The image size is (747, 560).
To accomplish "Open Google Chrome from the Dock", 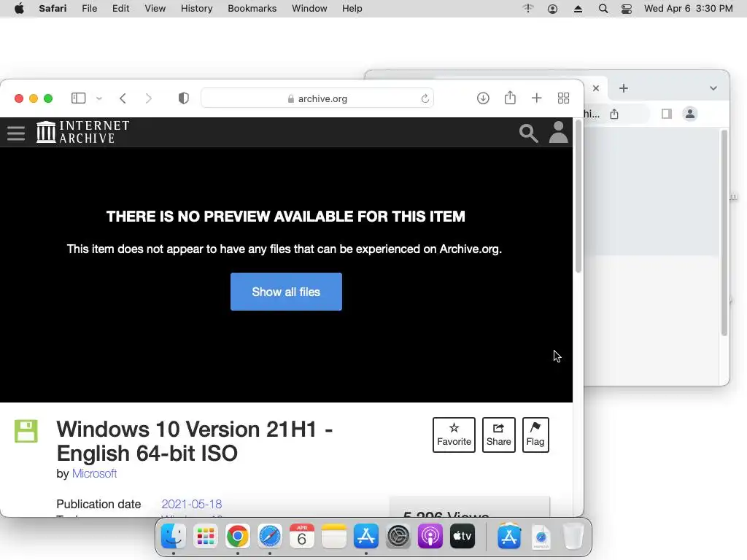I will point(237,536).
